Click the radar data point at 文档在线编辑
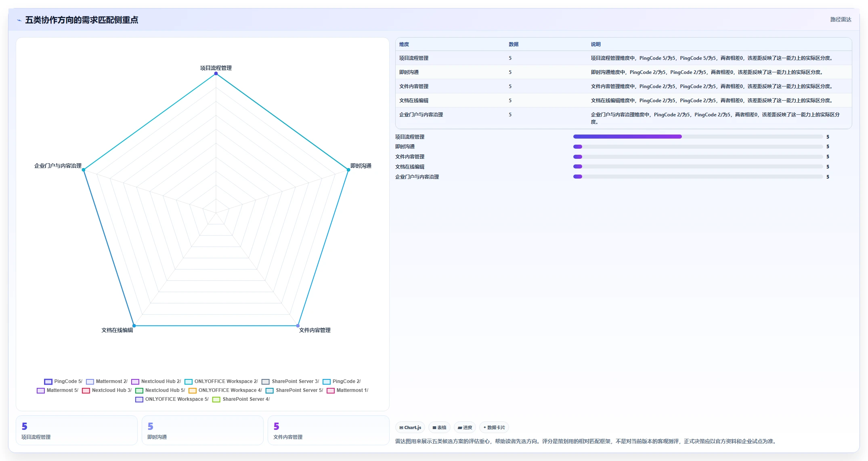Screen dimensions: 868x461 (x=134, y=326)
